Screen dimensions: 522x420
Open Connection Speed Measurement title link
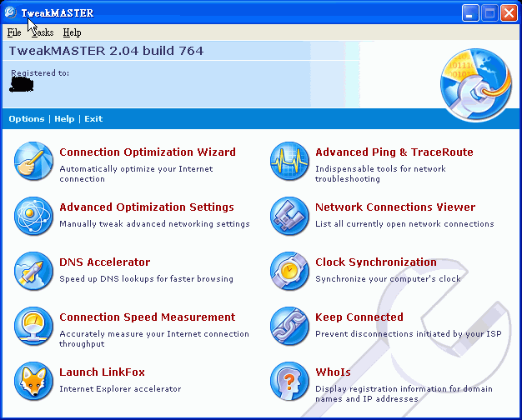click(148, 317)
